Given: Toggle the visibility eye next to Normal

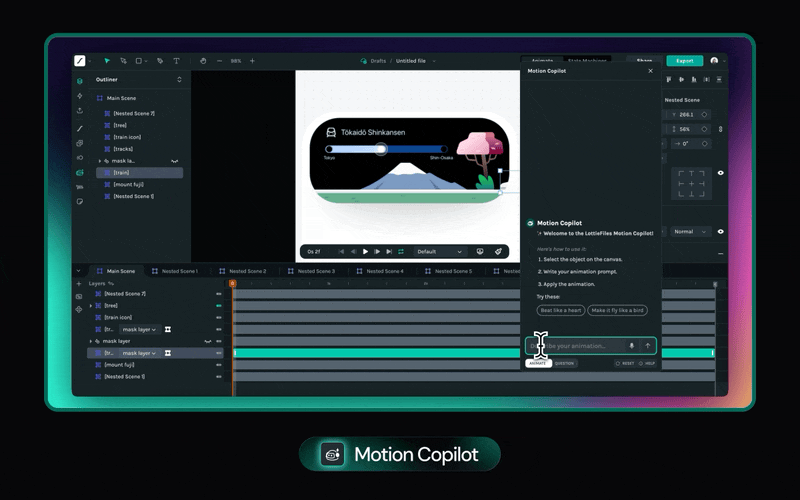Looking at the screenshot, I should tap(720, 231).
